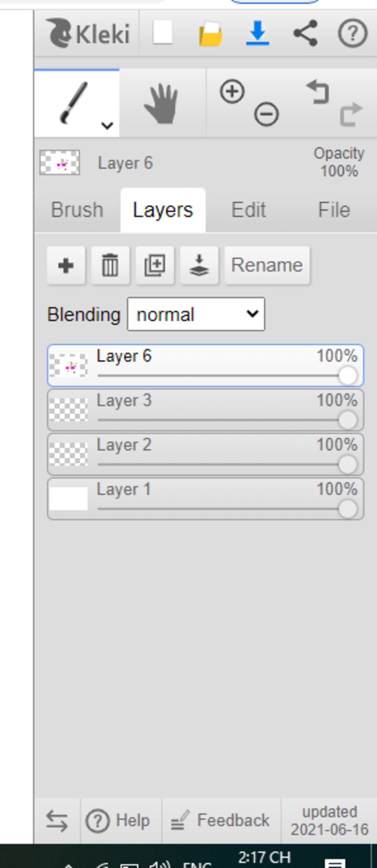
Task: Open the Blending mode dropdown
Action: (196, 314)
